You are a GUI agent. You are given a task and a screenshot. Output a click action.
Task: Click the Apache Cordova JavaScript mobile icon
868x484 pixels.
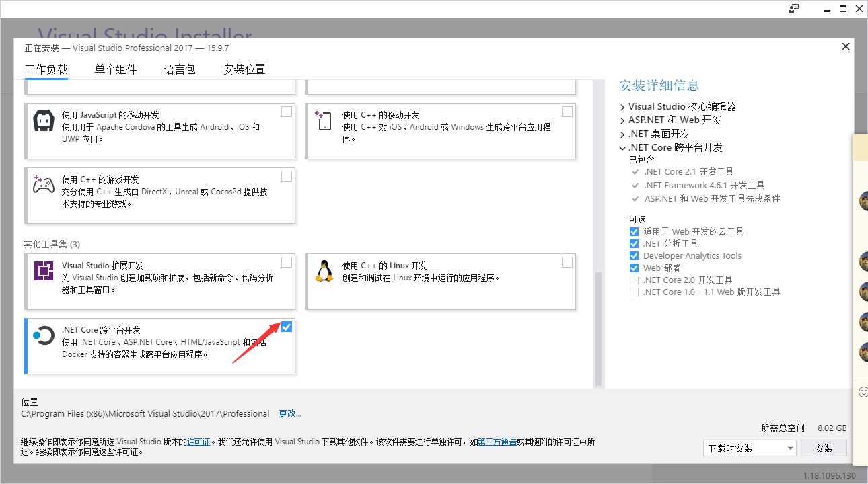(44, 121)
